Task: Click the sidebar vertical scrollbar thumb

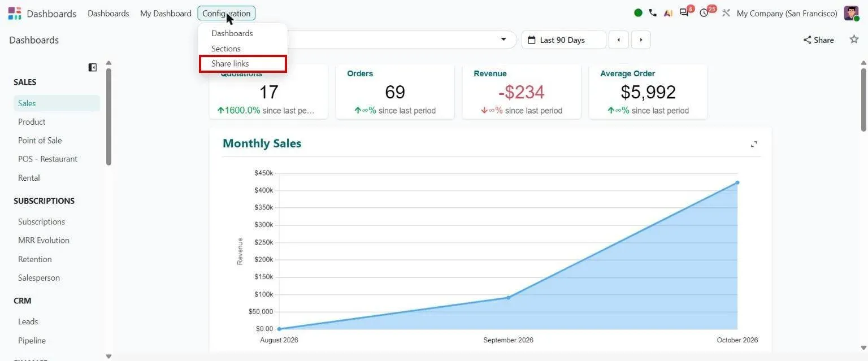Action: (x=108, y=116)
